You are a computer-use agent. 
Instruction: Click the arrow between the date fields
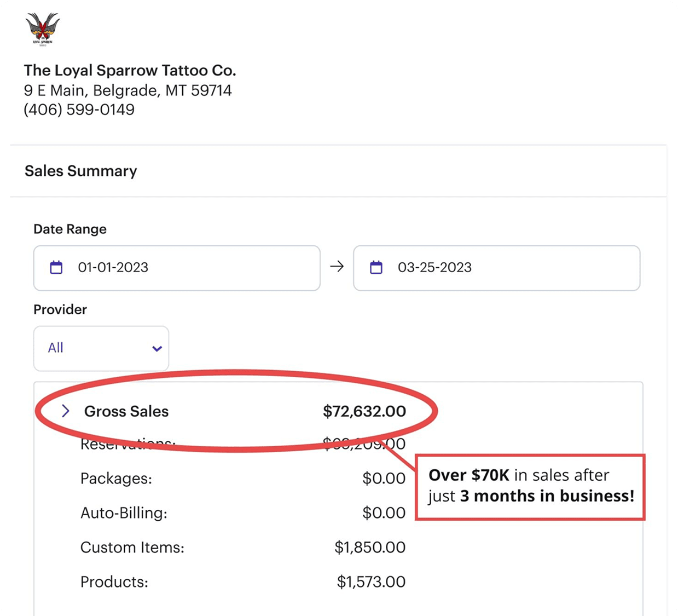(x=337, y=267)
